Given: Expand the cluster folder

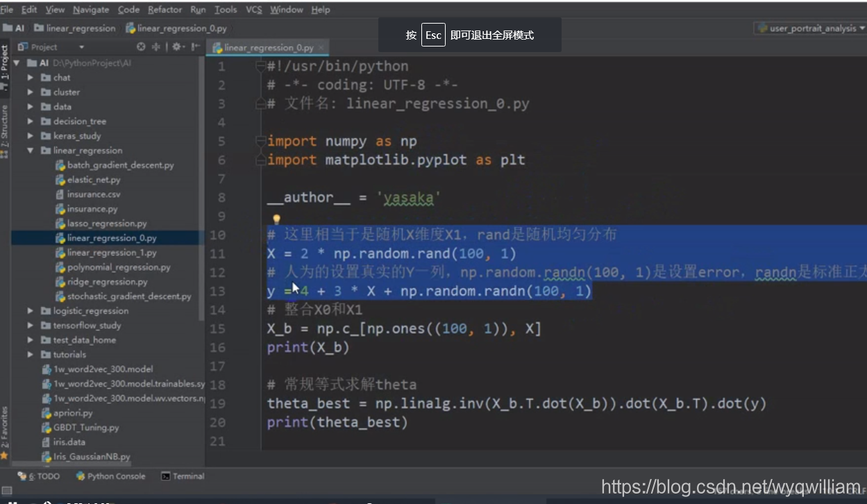Looking at the screenshot, I should click(x=30, y=92).
